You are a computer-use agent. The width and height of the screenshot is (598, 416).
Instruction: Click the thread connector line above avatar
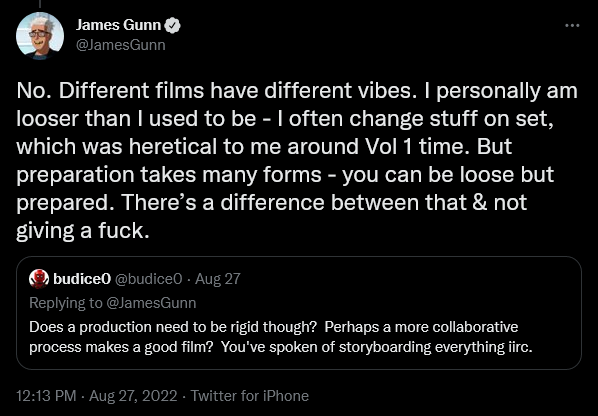point(40,3)
